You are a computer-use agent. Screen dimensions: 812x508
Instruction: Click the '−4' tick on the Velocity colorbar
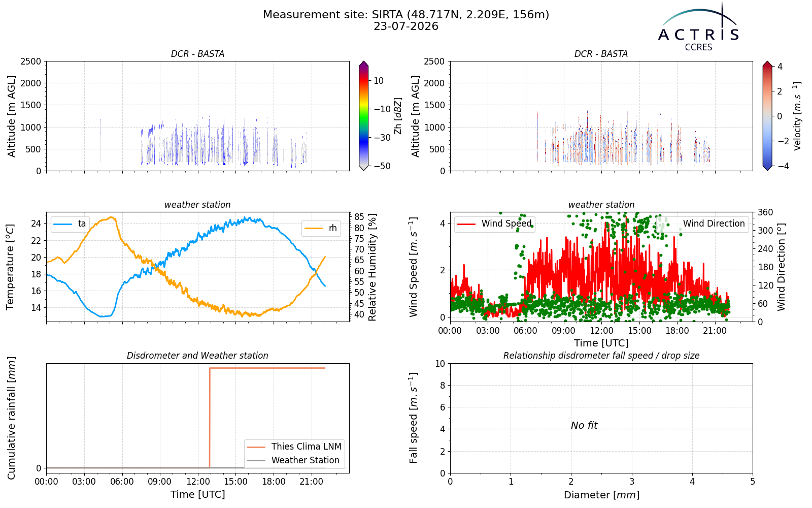(783, 166)
